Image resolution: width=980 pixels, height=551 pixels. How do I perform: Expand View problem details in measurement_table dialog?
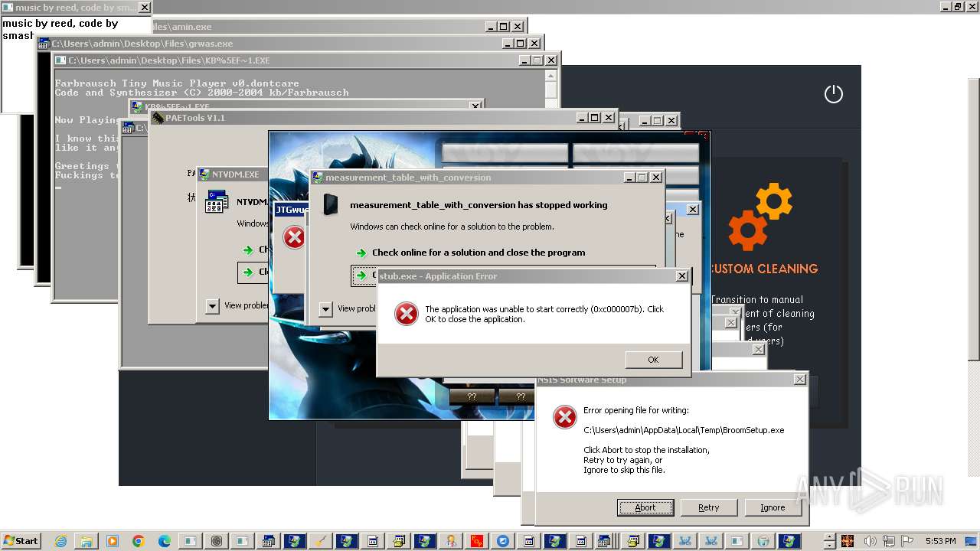(325, 309)
